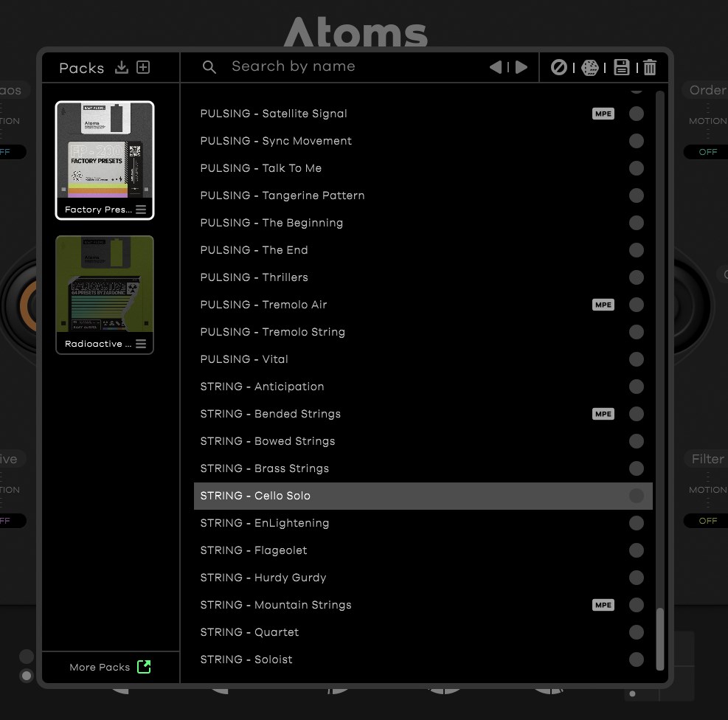Click the search magnifier icon
The image size is (728, 720).
(209, 67)
